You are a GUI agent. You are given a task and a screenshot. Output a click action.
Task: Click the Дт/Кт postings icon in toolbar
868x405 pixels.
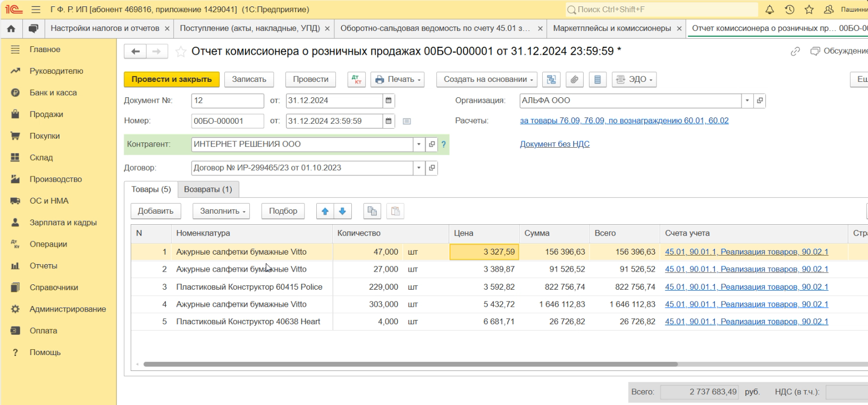357,79
